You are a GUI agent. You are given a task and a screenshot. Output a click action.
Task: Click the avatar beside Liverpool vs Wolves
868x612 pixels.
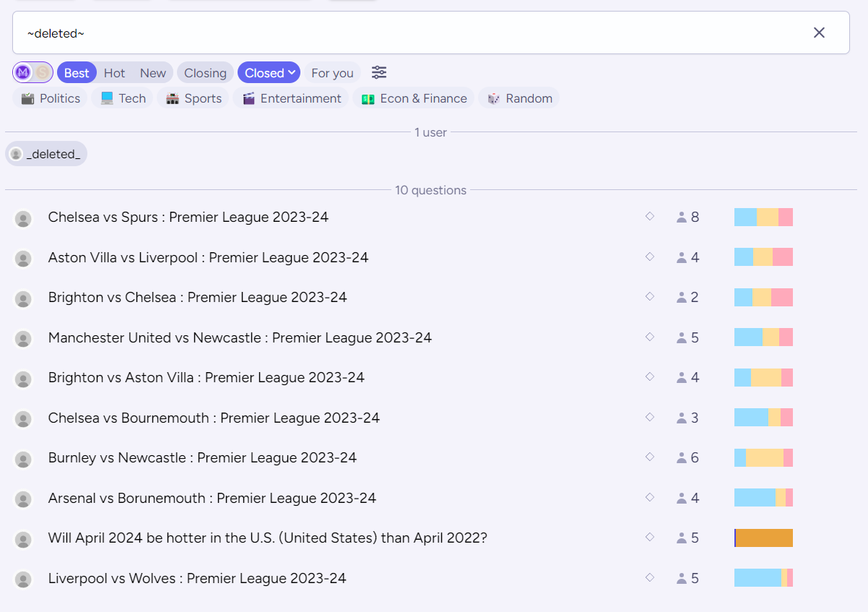pos(23,579)
